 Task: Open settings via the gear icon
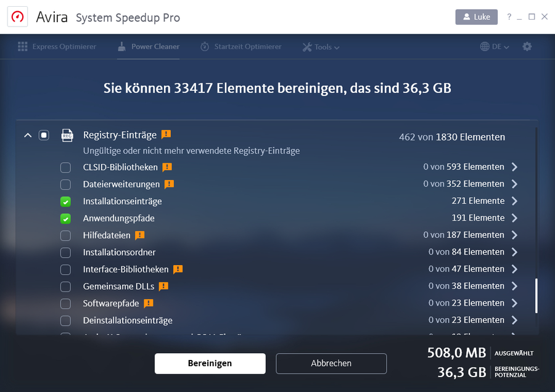pyautogui.click(x=527, y=47)
